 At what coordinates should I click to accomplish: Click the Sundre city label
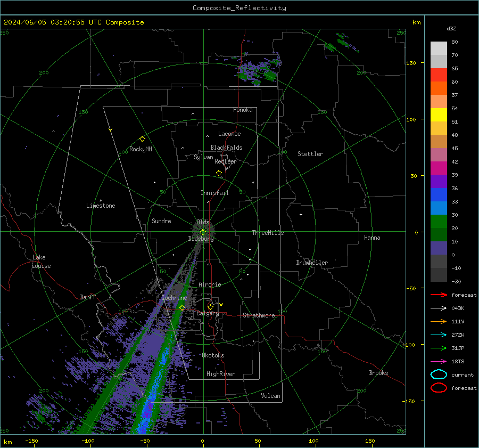(x=161, y=221)
